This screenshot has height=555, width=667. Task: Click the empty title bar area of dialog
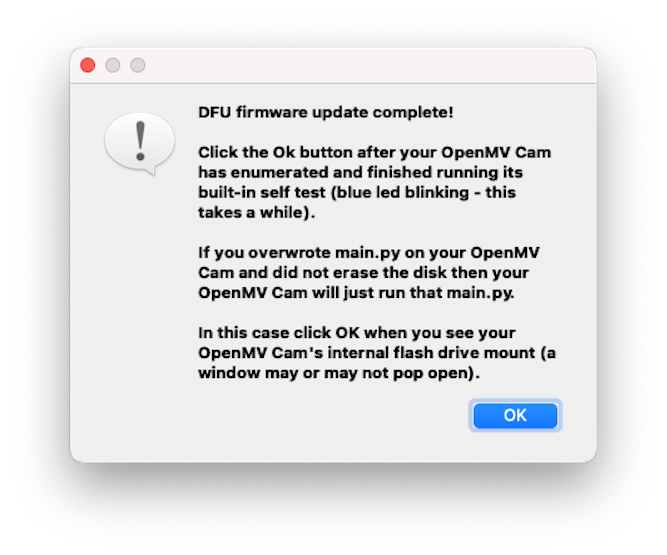[x=366, y=65]
